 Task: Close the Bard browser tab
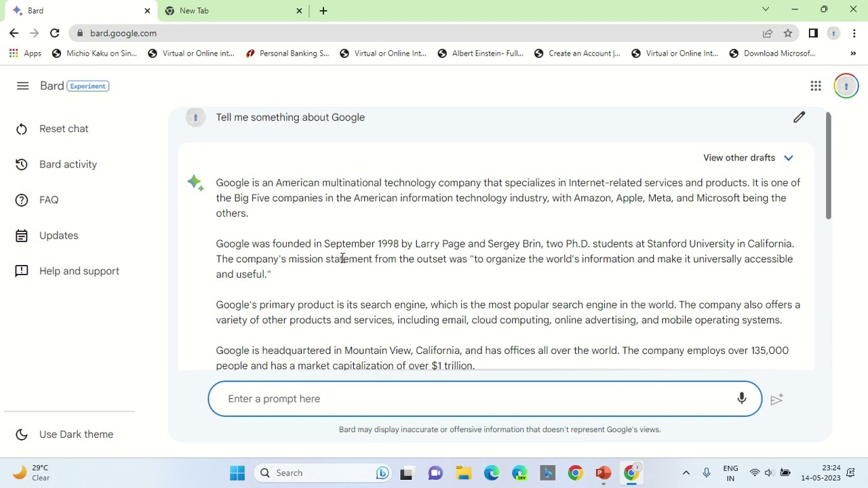pos(147,11)
